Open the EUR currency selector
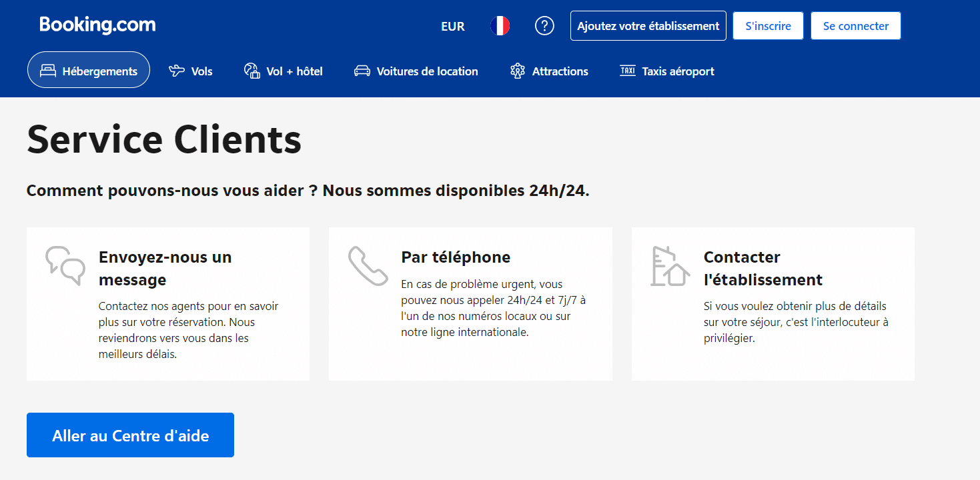 (x=452, y=26)
